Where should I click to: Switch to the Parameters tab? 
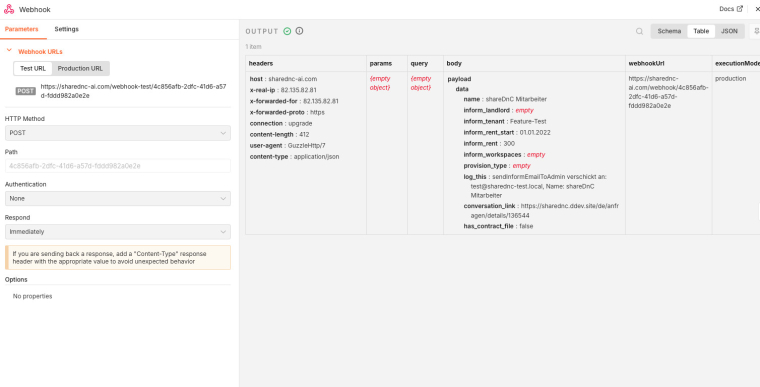click(21, 29)
